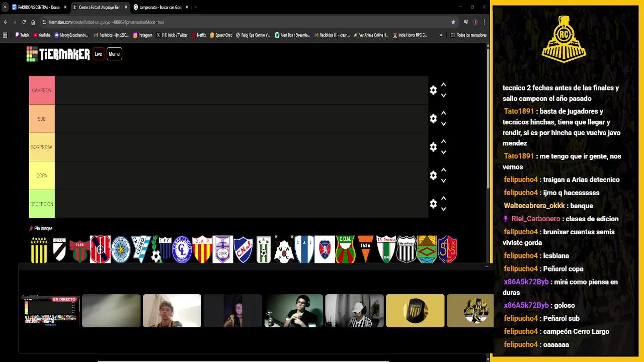
Task: Click the Live button beside TierMaker logo
Action: (98, 54)
